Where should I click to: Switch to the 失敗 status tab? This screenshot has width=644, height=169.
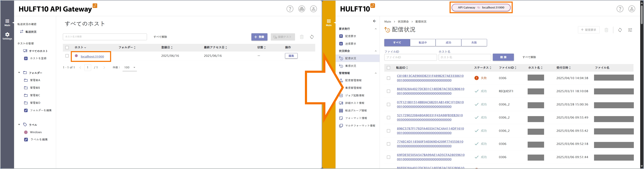[474, 43]
